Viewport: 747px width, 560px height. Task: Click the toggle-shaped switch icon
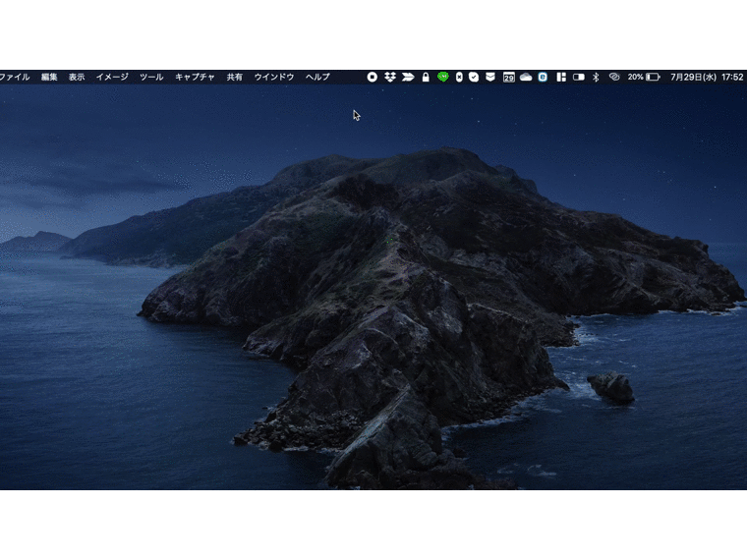[579, 77]
